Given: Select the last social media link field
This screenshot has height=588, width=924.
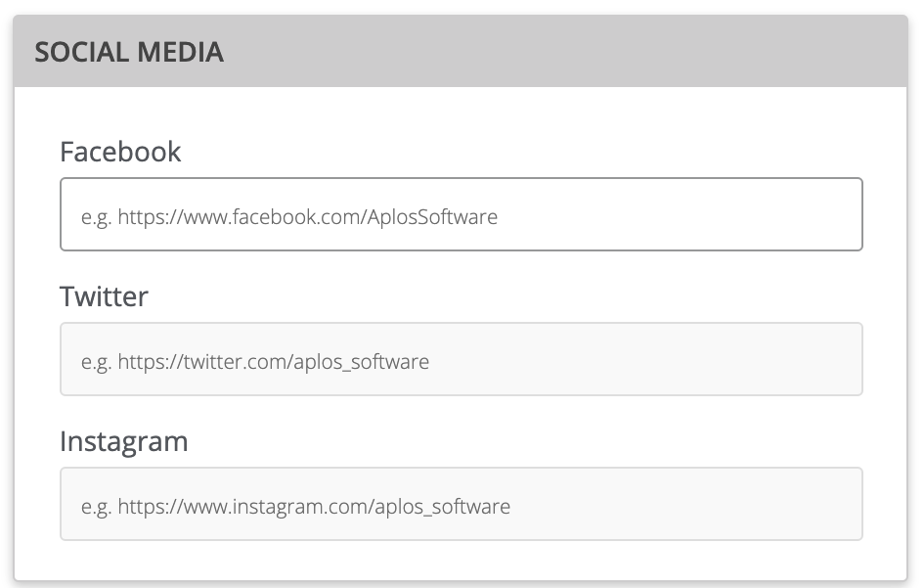Looking at the screenshot, I should 461,504.
